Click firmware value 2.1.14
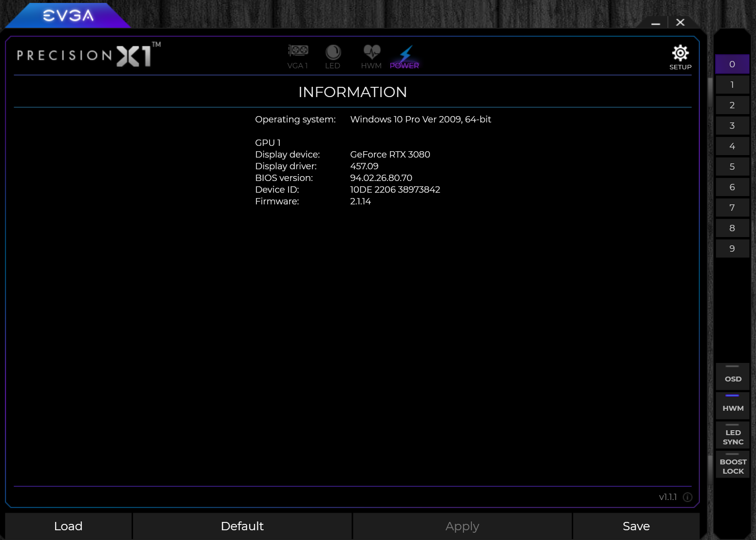The width and height of the screenshot is (756, 540). 360,201
